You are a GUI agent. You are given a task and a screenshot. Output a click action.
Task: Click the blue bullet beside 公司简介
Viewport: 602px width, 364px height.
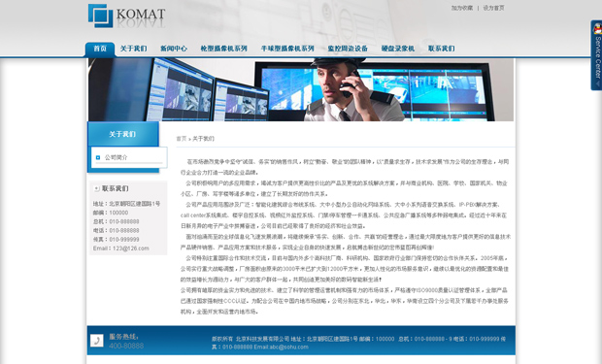[x=97, y=157]
